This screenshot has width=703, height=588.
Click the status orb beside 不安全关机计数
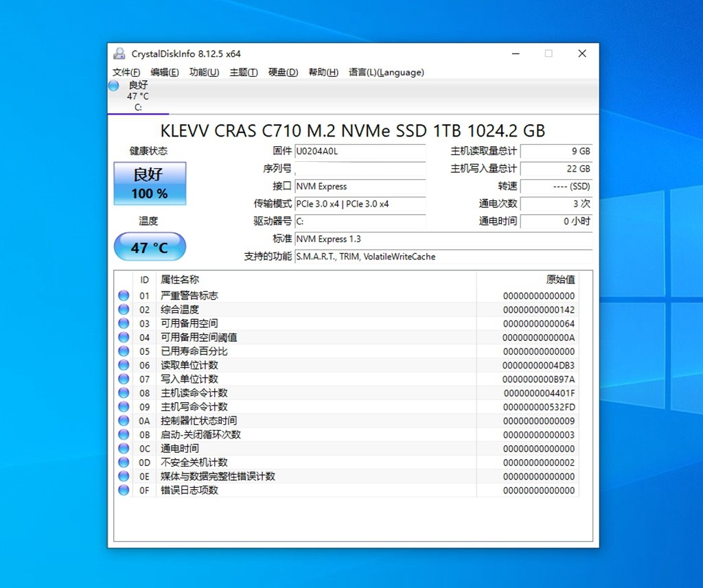[124, 462]
